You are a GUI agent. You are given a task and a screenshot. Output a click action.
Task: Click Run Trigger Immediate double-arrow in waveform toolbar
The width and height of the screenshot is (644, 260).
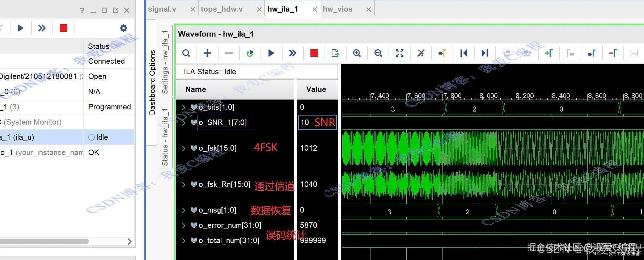292,53
